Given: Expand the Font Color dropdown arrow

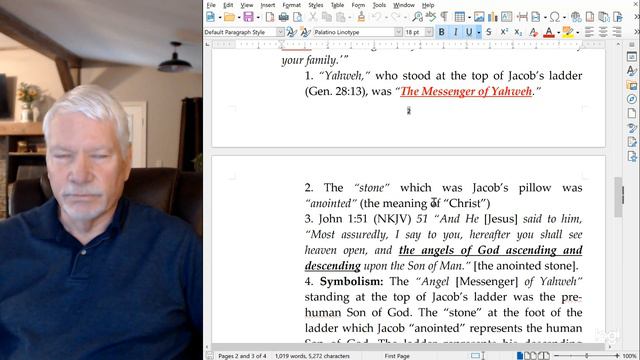Looking at the screenshot, I should click(x=558, y=32).
